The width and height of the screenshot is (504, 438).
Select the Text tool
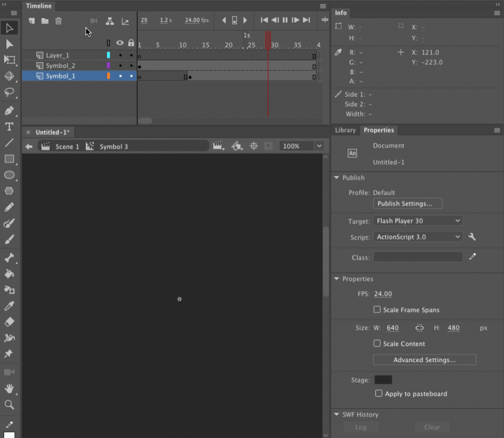pyautogui.click(x=10, y=126)
